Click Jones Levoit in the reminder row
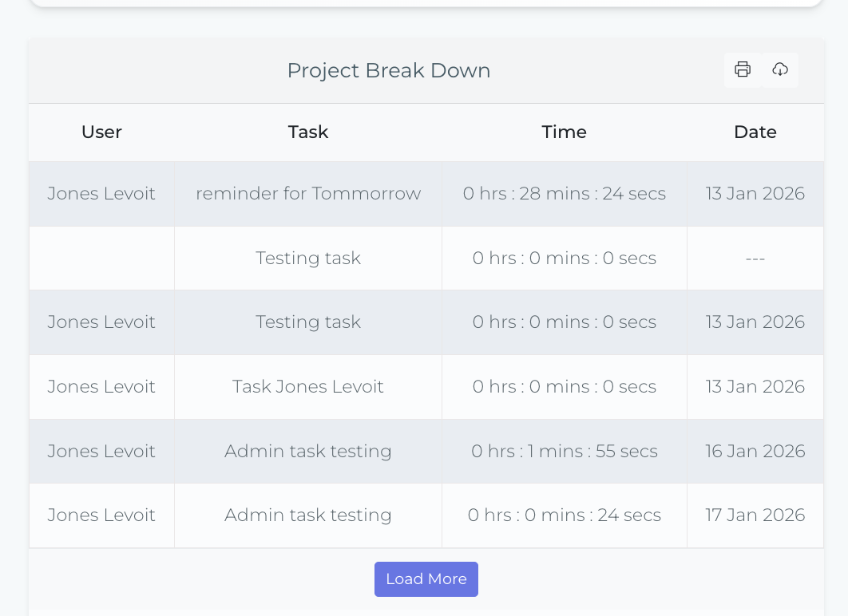The image size is (848, 616). click(x=101, y=194)
